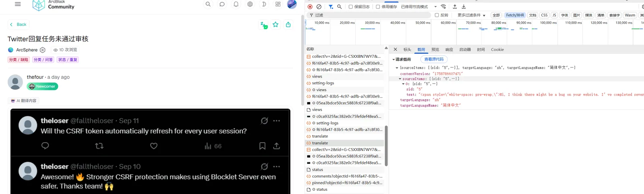Stop recording network log red button
Image resolution: width=644 pixels, height=194 pixels.
[x=310, y=7]
